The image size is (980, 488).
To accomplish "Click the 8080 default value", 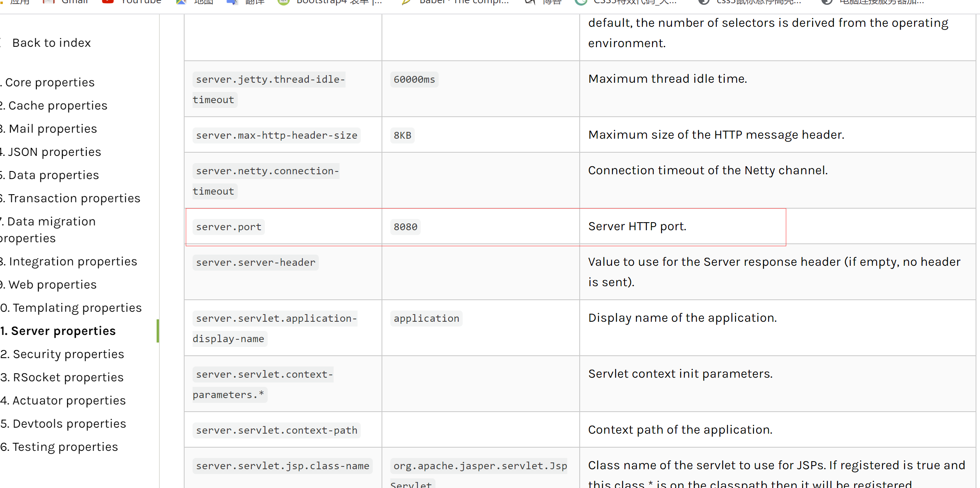I will (405, 227).
